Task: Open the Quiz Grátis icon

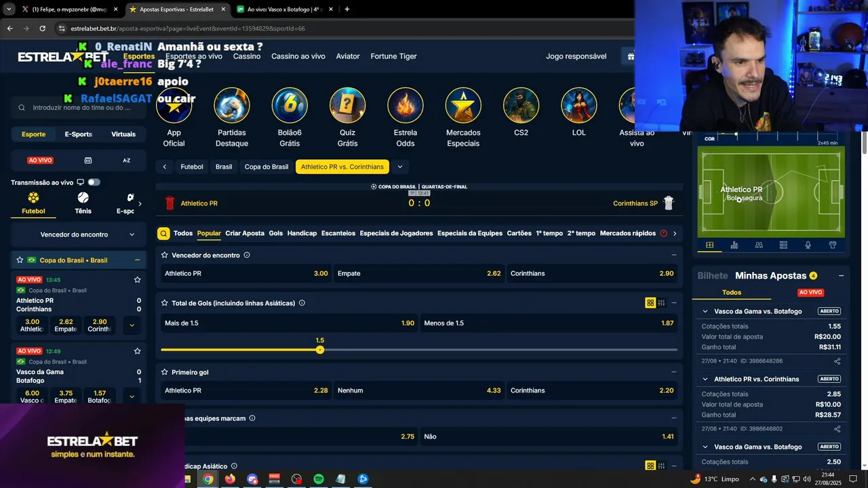Action: pos(347,105)
